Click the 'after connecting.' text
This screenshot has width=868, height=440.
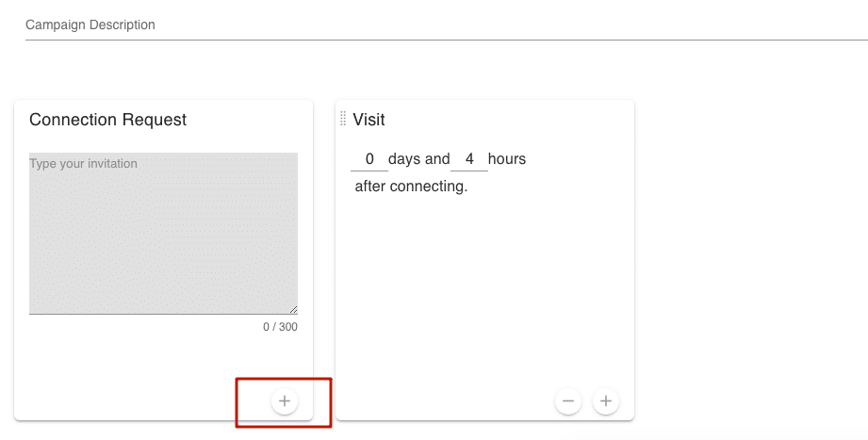pyautogui.click(x=411, y=187)
